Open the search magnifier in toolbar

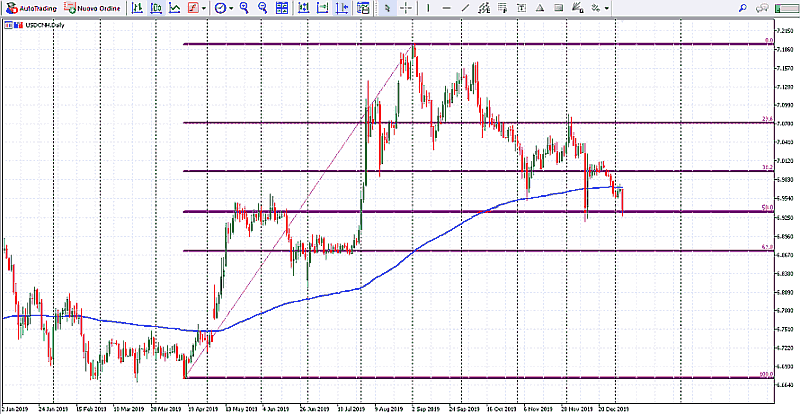[743, 8]
